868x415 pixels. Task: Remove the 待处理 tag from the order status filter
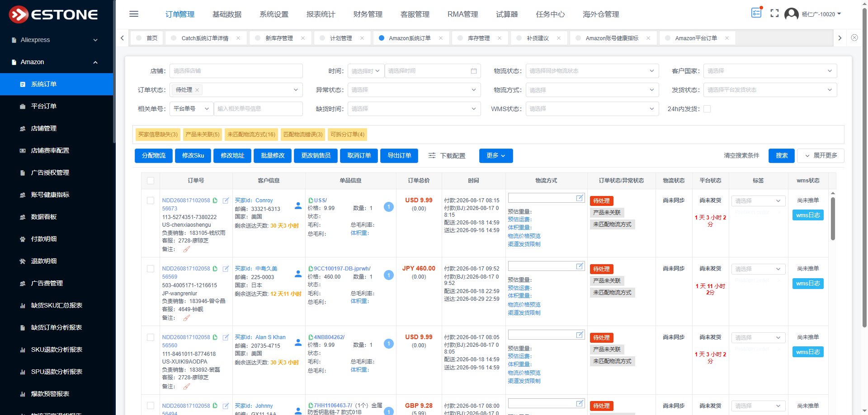197,90
